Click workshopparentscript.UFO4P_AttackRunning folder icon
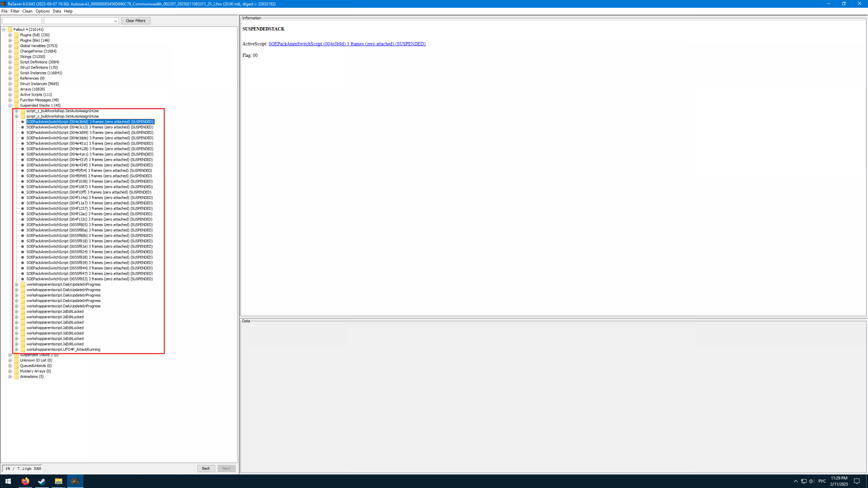Image resolution: width=868 pixels, height=488 pixels. (x=23, y=349)
